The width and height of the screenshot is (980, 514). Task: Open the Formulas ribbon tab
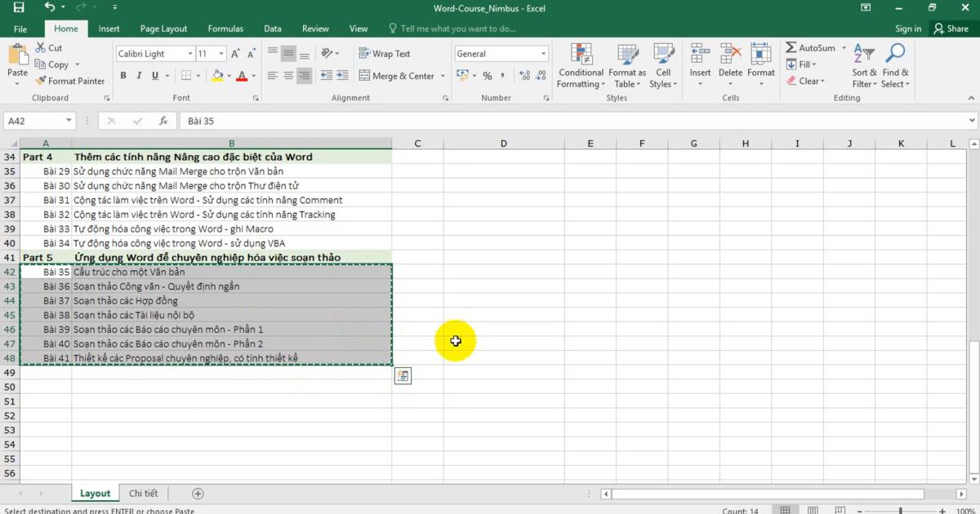pyautogui.click(x=225, y=27)
